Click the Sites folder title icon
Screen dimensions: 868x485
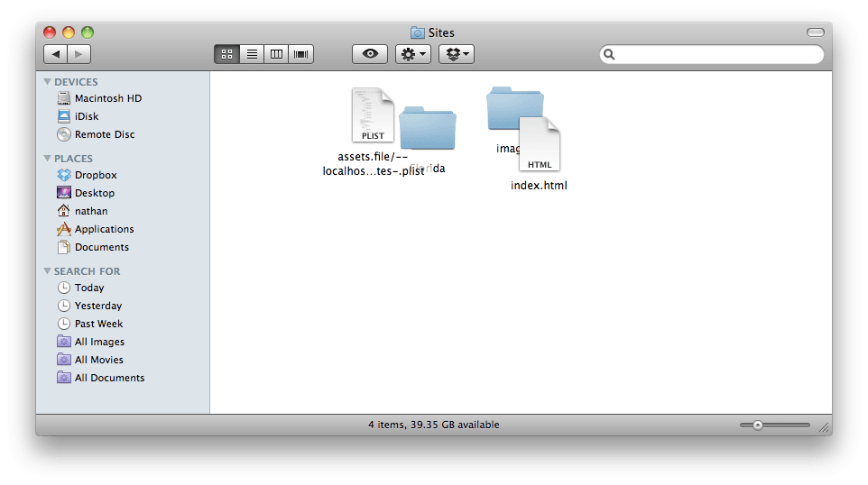418,32
